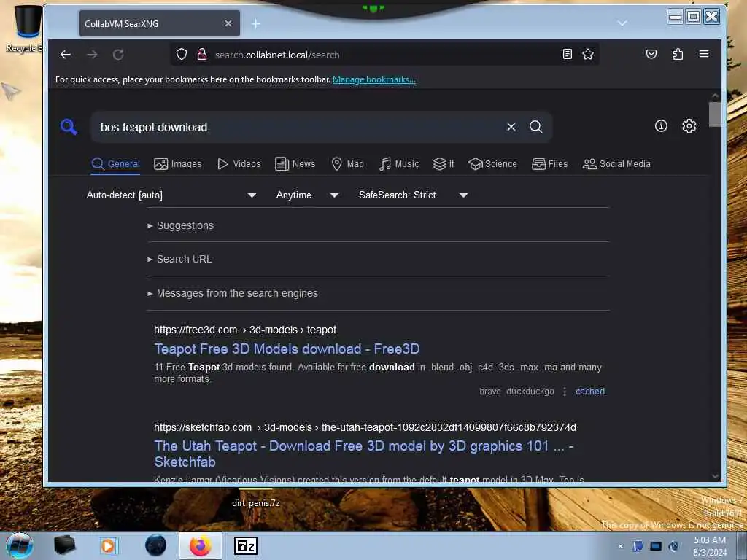Show hidden system tray icons arrow
This screenshot has width=747, height=560.
(x=620, y=546)
